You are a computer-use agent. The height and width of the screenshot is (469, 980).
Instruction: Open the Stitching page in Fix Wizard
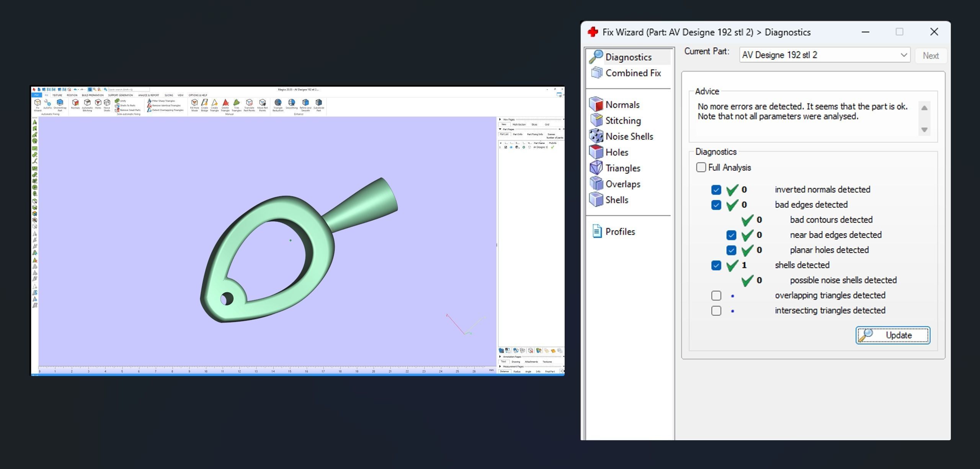tap(622, 121)
